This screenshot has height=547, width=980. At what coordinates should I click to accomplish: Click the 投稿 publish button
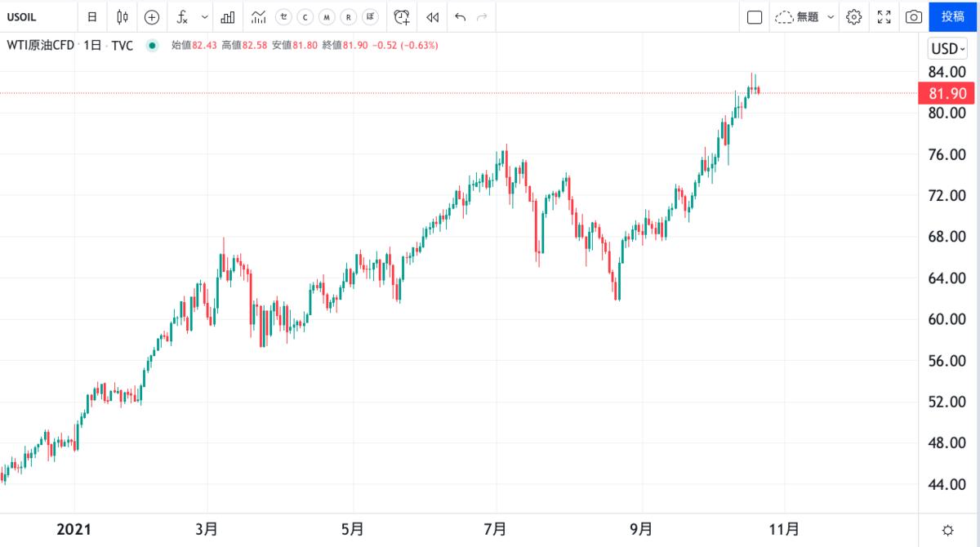953,16
